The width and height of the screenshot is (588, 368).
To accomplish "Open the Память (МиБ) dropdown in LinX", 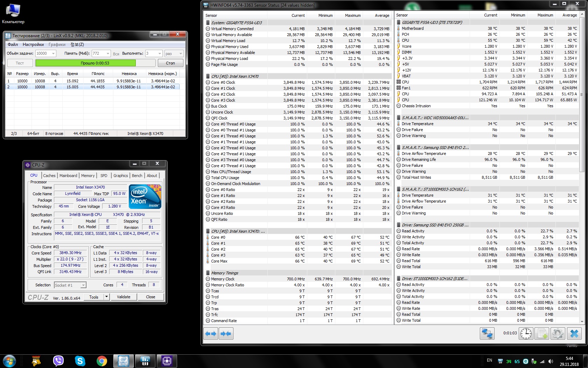I will 108,54.
